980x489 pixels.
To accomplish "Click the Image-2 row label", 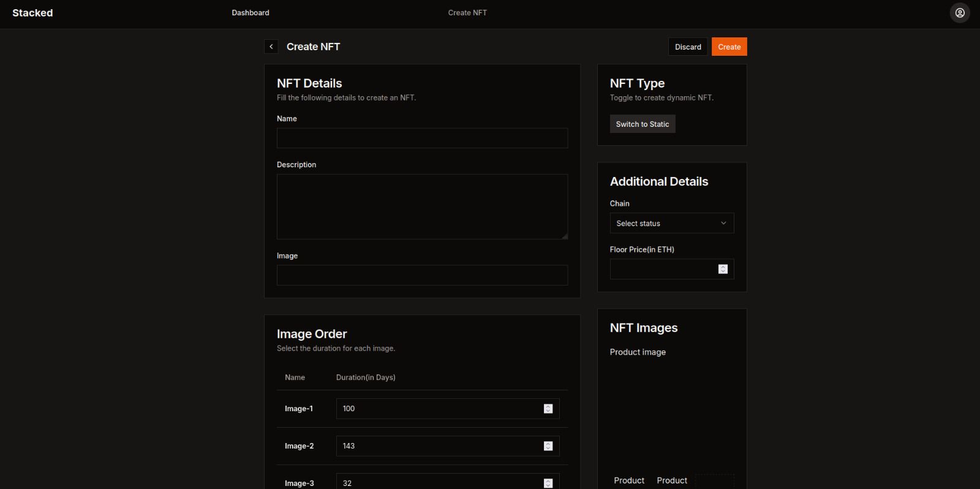I will pos(299,446).
